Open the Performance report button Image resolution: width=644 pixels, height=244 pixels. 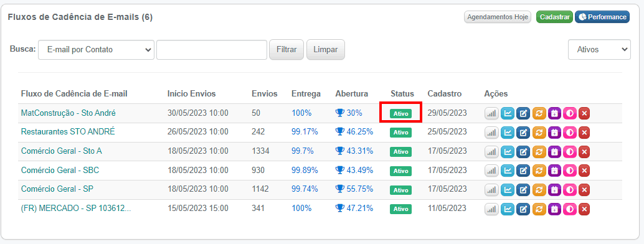pyautogui.click(x=602, y=17)
